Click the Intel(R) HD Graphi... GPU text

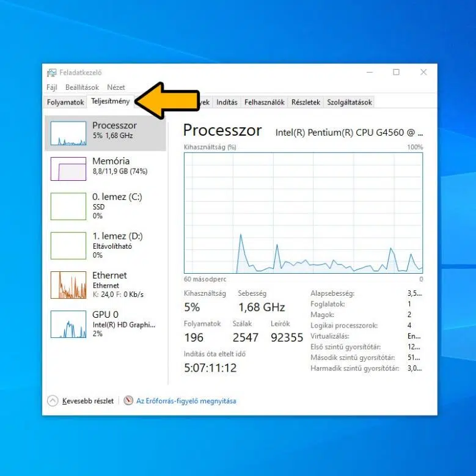click(x=124, y=325)
